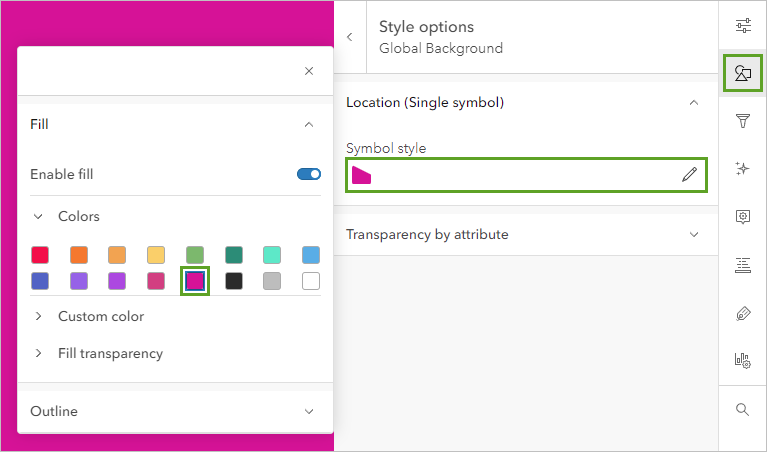The width and height of the screenshot is (767, 452).
Task: Collapse the Fill section
Action: 309,125
